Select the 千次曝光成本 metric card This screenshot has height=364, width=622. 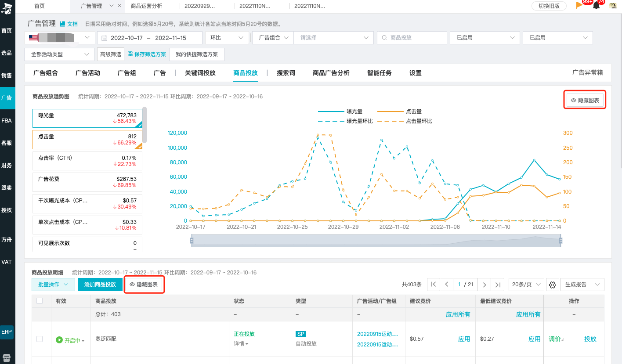tap(87, 203)
